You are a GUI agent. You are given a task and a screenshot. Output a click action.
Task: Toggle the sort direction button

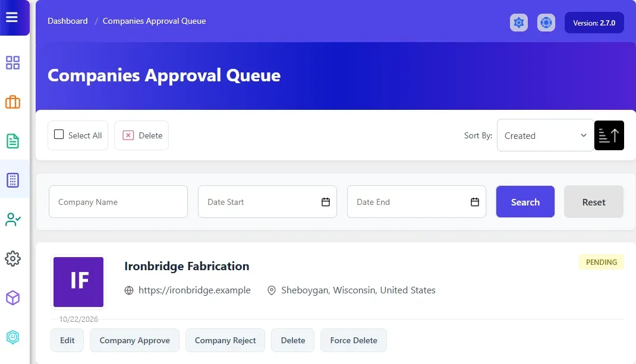click(609, 135)
